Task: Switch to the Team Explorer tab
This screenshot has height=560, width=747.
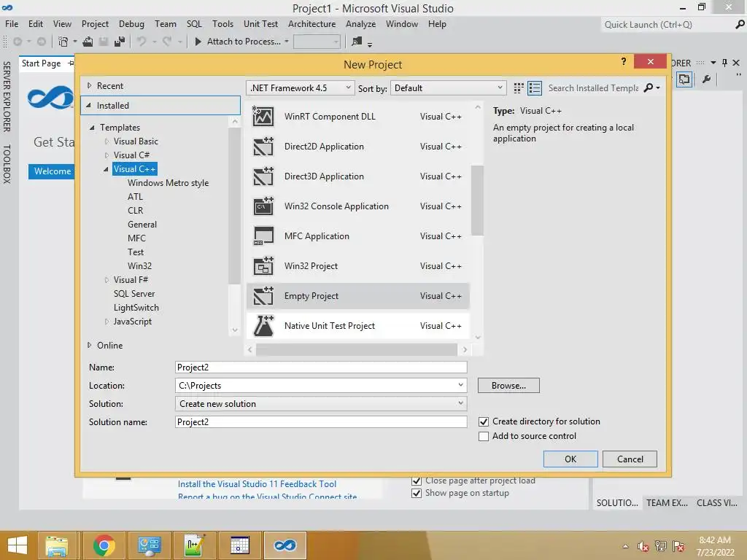Action: [x=667, y=503]
